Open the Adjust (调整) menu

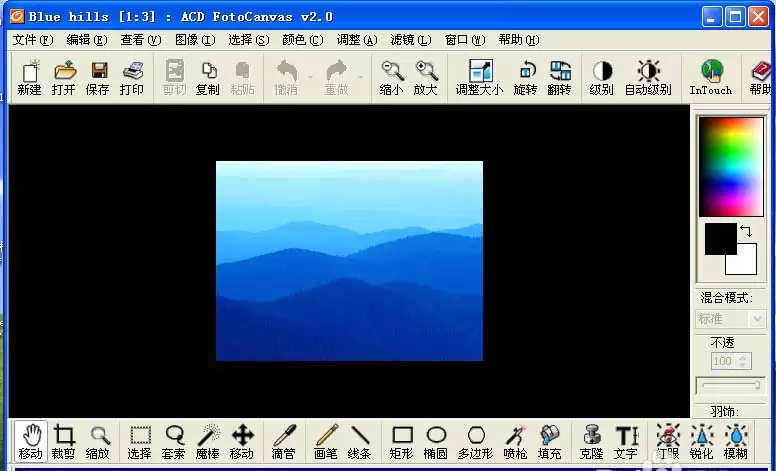(356, 40)
